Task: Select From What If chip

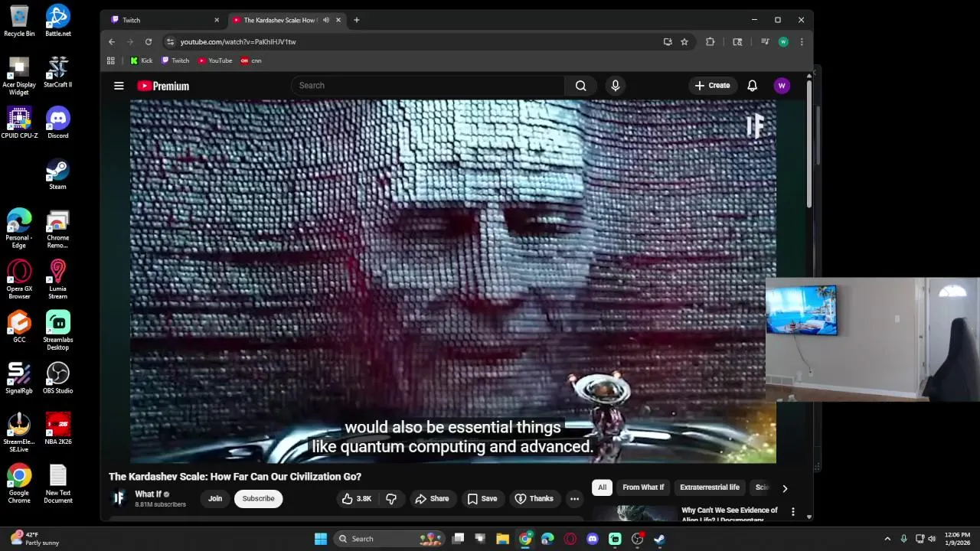Action: tap(643, 487)
